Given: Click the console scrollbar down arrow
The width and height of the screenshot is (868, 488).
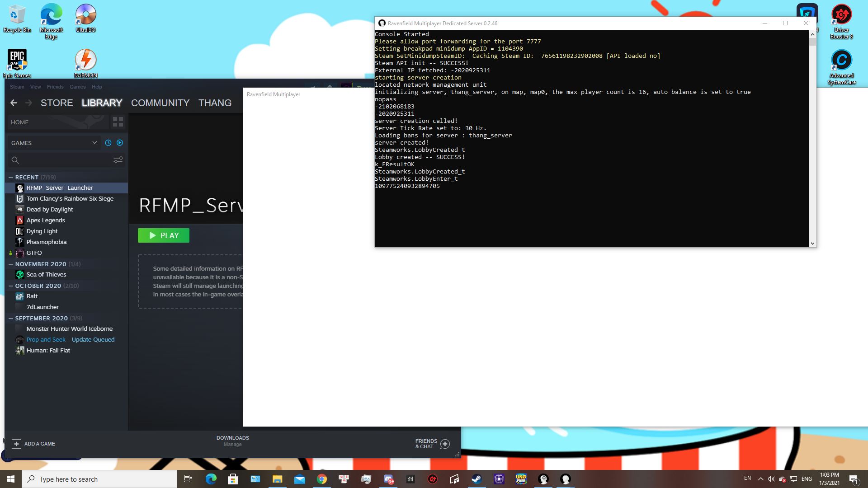Looking at the screenshot, I should click(x=812, y=244).
